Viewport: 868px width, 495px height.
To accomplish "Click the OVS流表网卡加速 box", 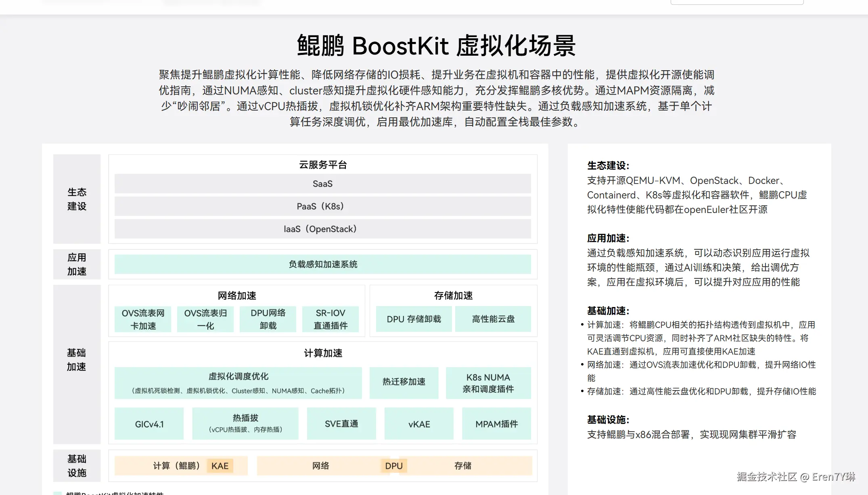I will (x=143, y=319).
